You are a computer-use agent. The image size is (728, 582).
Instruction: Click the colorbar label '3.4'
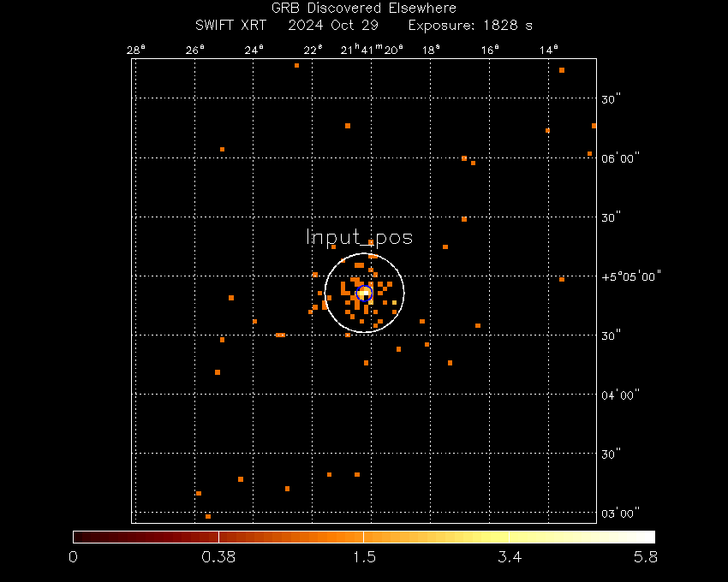(x=510, y=557)
